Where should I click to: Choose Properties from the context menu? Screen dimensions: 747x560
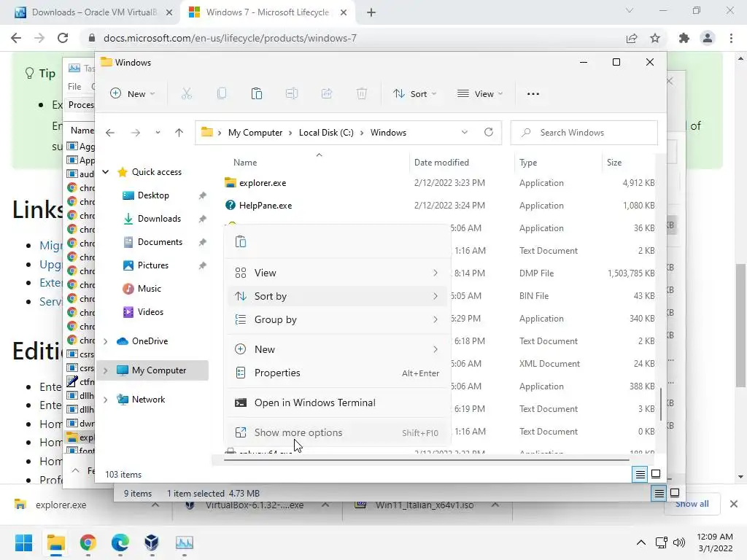(x=337, y=373)
